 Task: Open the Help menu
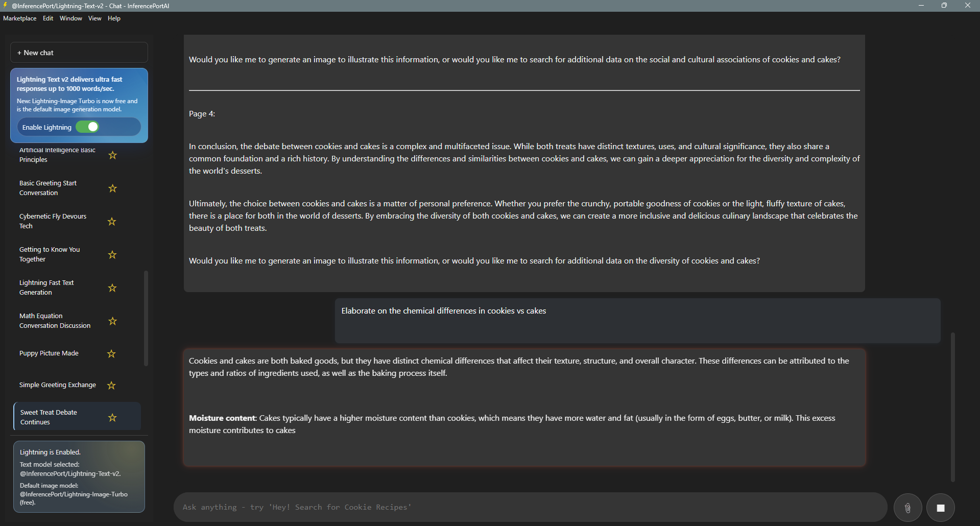point(114,18)
